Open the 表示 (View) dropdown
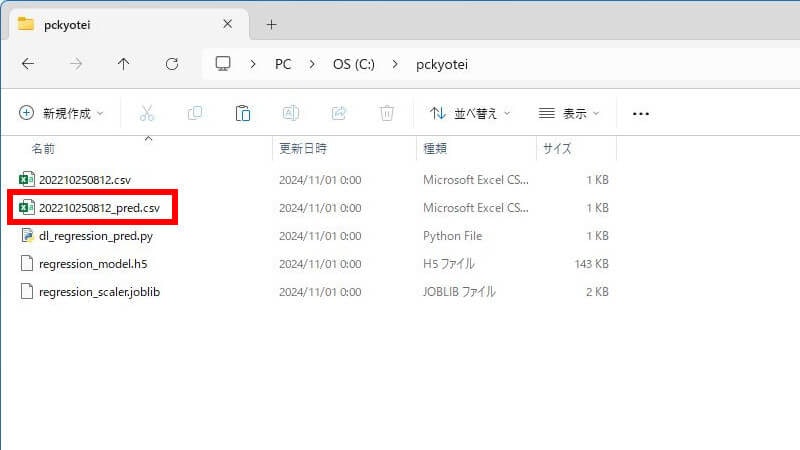 569,113
